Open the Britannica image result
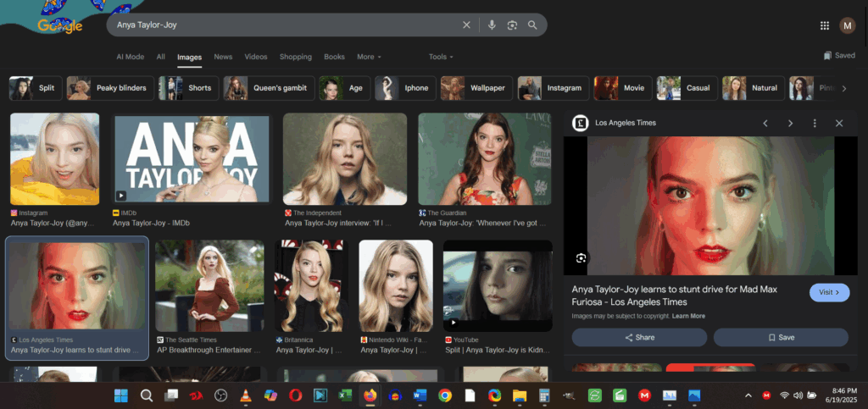Viewport: 868px width, 409px height. pyautogui.click(x=311, y=285)
